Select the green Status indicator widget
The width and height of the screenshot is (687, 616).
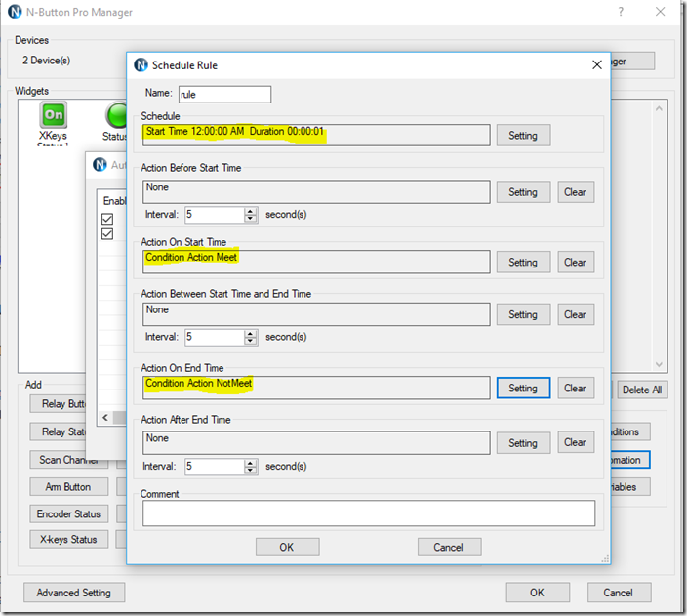tap(116, 115)
